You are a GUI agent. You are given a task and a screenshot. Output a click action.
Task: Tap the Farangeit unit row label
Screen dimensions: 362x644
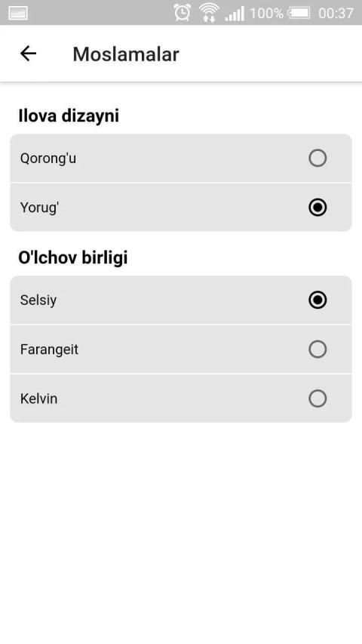point(49,350)
